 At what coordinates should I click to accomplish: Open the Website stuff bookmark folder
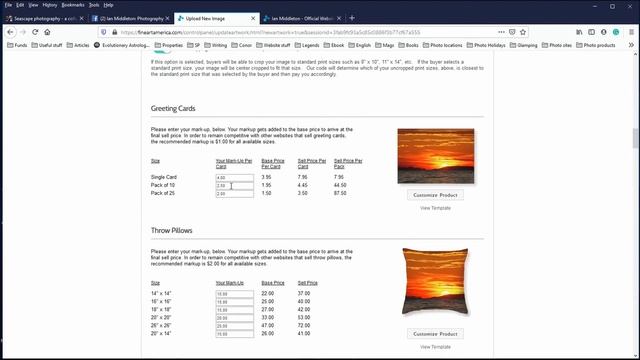[273, 45]
